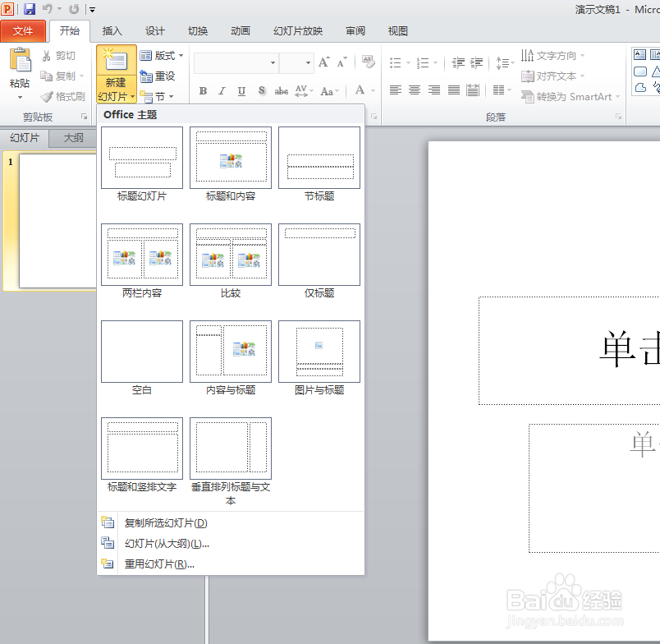
Task: Increase font size with the large A icon
Action: pyautogui.click(x=323, y=61)
